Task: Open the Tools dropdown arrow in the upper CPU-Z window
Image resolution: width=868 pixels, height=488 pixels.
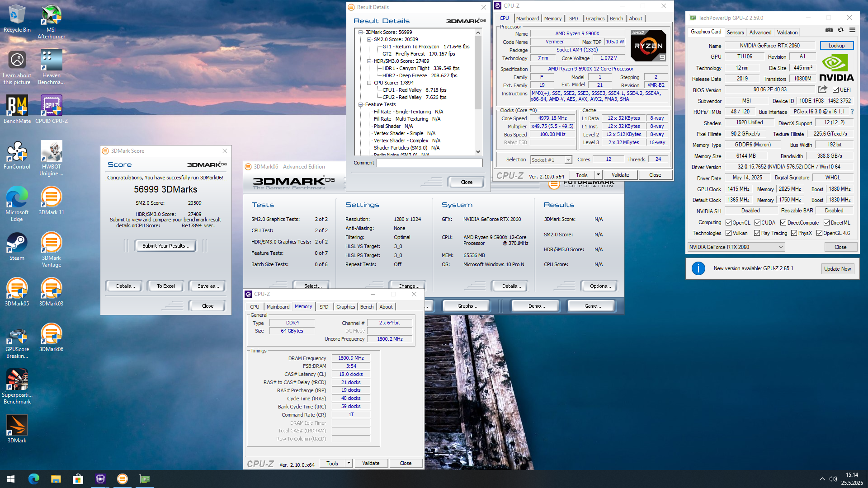Action: tap(598, 175)
